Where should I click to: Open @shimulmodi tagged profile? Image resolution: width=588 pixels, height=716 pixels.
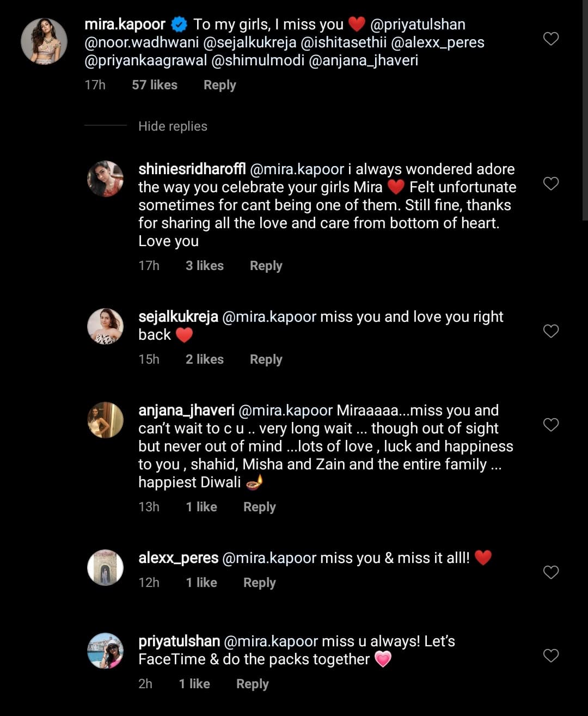coord(258,60)
